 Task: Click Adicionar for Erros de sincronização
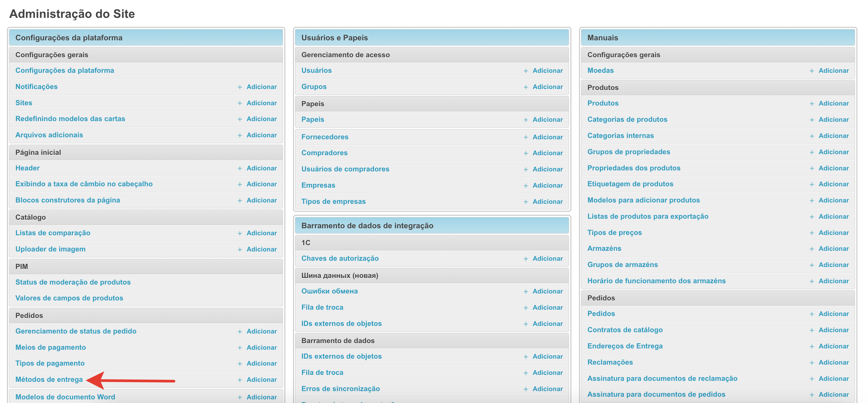(547, 389)
